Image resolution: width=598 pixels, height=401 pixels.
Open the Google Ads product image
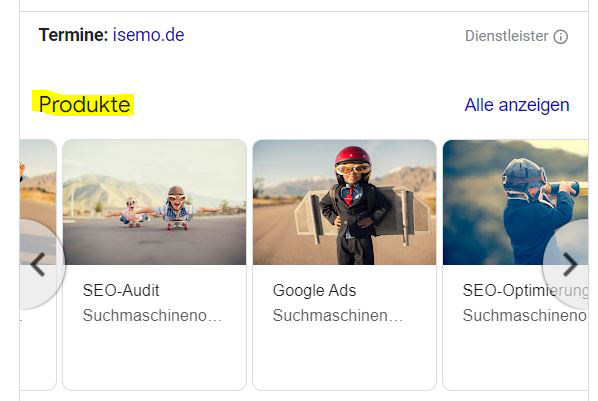[344, 202]
